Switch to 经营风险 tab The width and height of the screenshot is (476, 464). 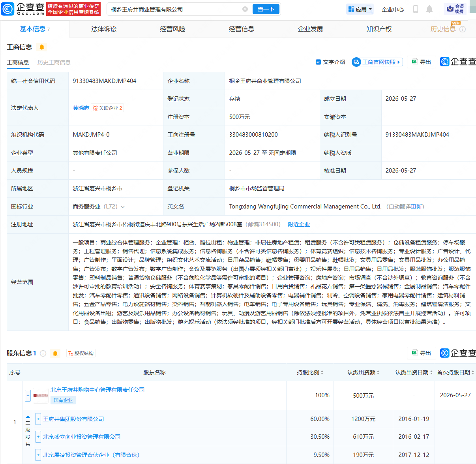[x=172, y=29]
